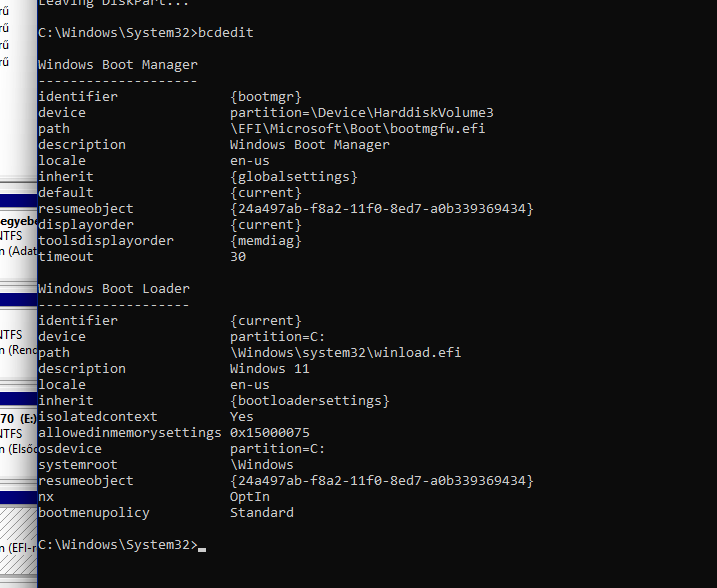Click the timeout value 30

click(x=238, y=257)
